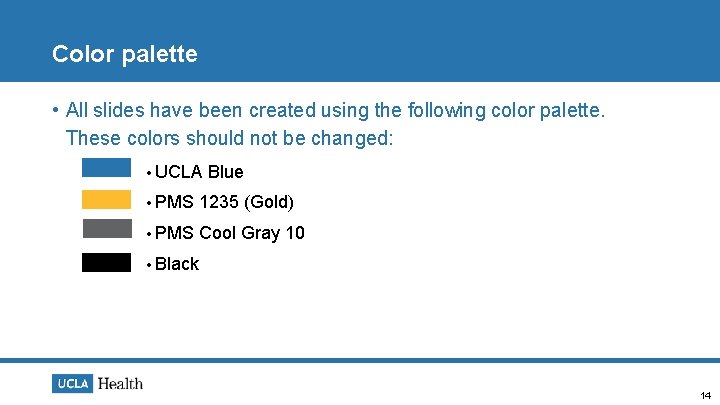The height and width of the screenshot is (405, 720).
Task: Click the bullet before 'All slides'
Action: [56, 110]
